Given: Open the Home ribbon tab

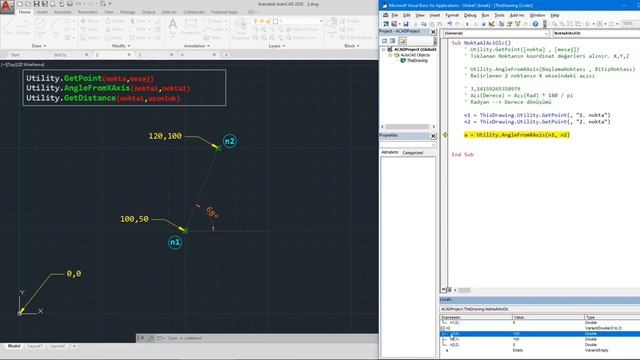Looking at the screenshot, I should point(24,12).
